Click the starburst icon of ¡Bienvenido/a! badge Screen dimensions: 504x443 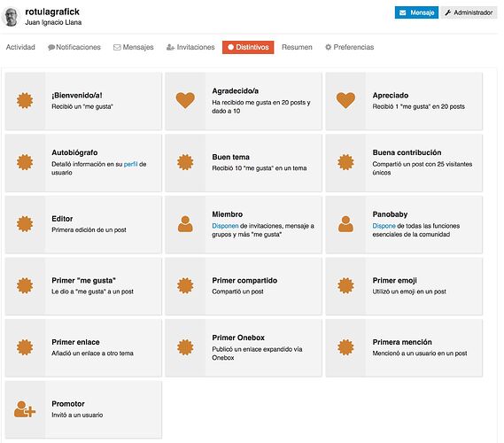[25, 100]
